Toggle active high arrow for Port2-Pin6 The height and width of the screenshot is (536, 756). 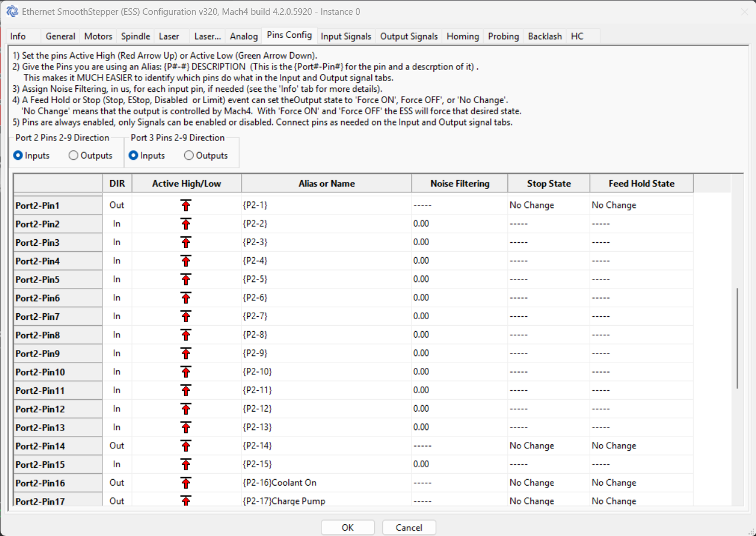(x=186, y=298)
